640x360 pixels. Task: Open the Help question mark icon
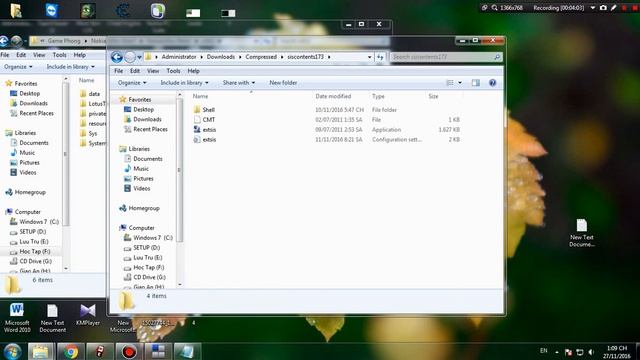click(x=493, y=83)
